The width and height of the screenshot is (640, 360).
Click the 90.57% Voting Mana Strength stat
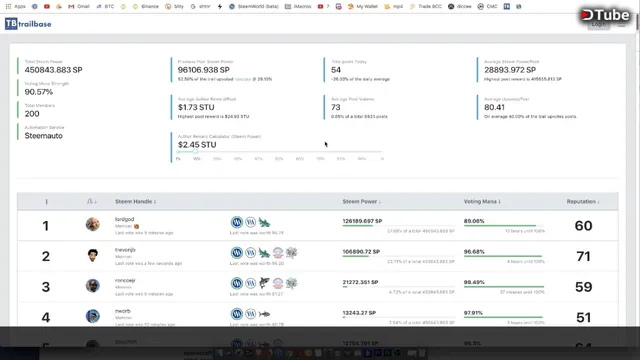(38, 92)
